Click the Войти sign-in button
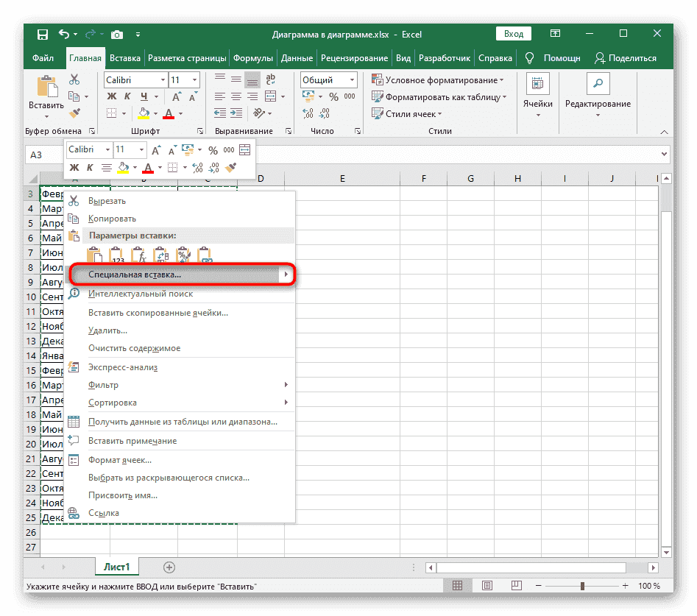697x616 pixels. coord(514,34)
